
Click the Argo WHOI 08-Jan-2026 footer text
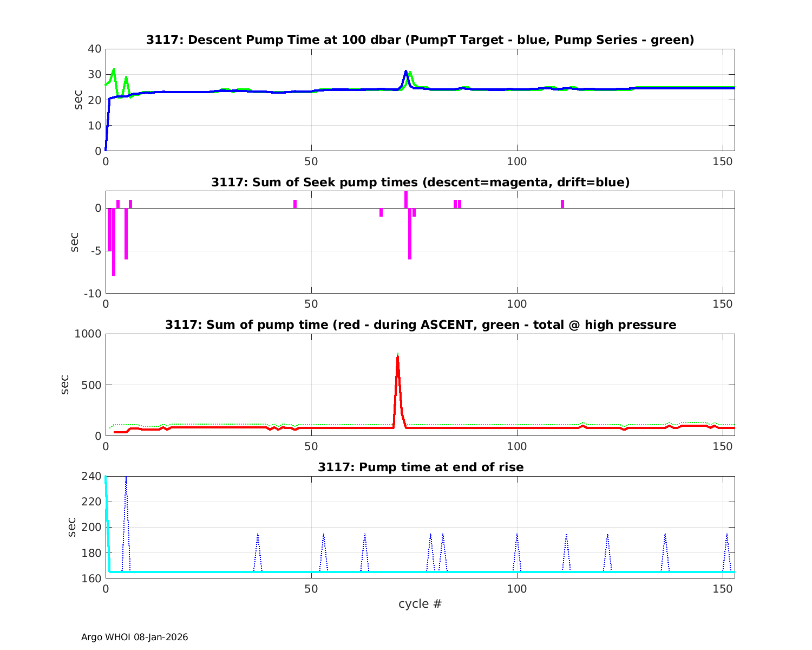tap(134, 638)
